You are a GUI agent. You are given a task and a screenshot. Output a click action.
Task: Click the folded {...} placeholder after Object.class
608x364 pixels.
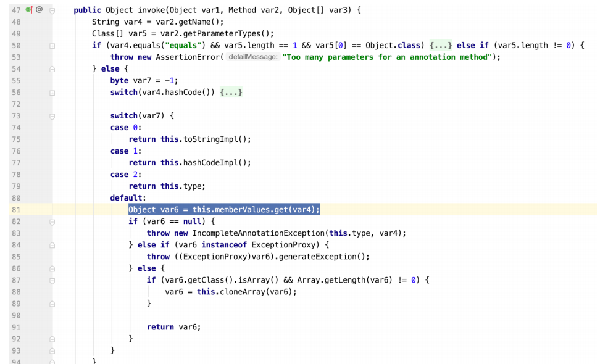(441, 46)
